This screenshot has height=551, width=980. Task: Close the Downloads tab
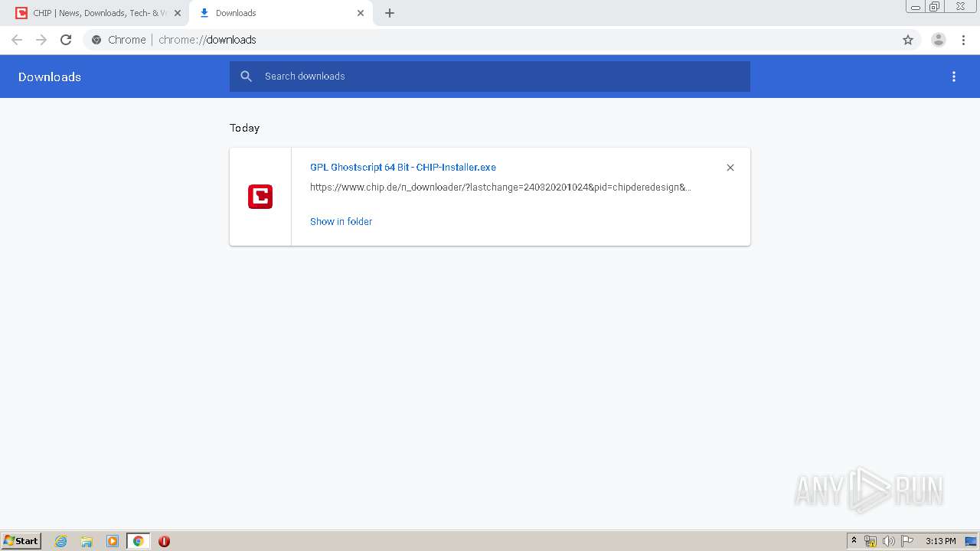(361, 13)
